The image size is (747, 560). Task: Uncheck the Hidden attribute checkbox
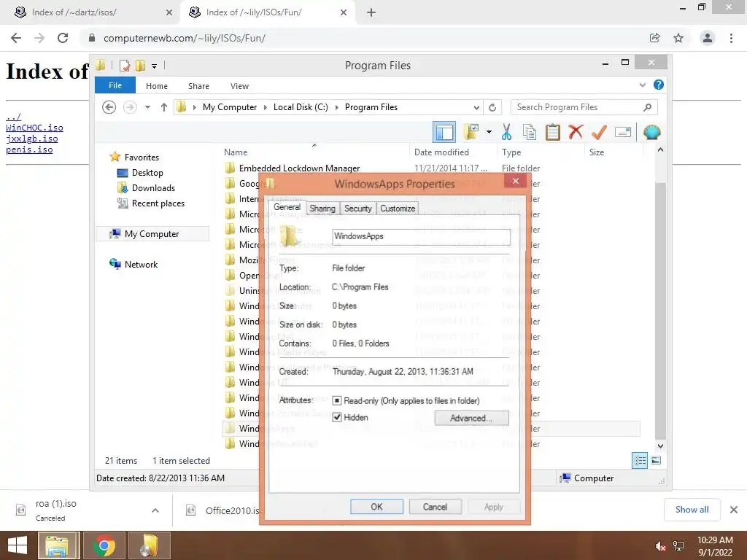(x=337, y=417)
